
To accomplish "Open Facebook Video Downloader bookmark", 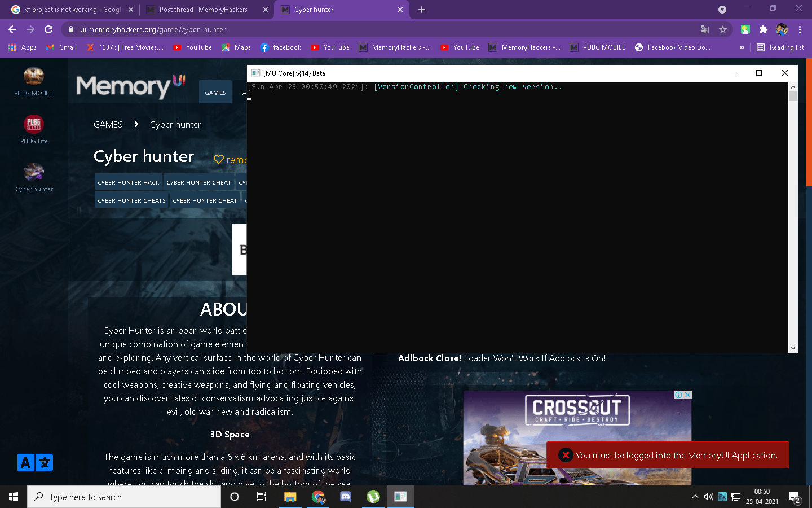I will click(672, 47).
